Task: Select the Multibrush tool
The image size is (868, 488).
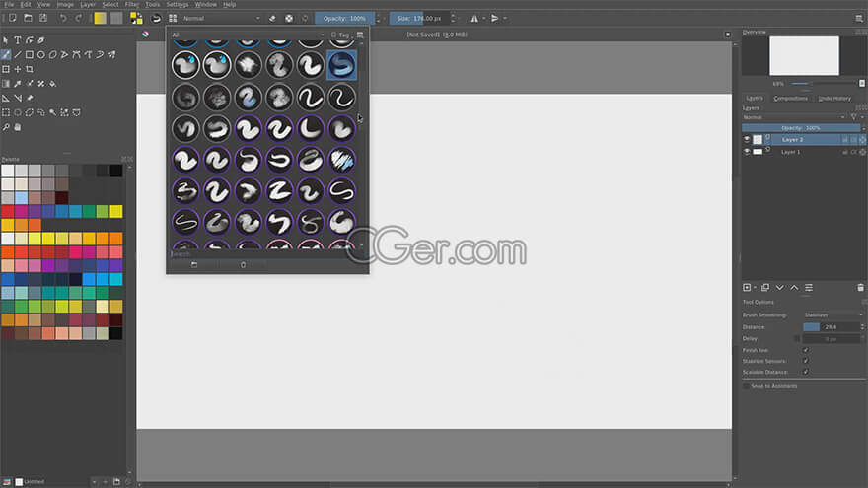Action: click(112, 55)
